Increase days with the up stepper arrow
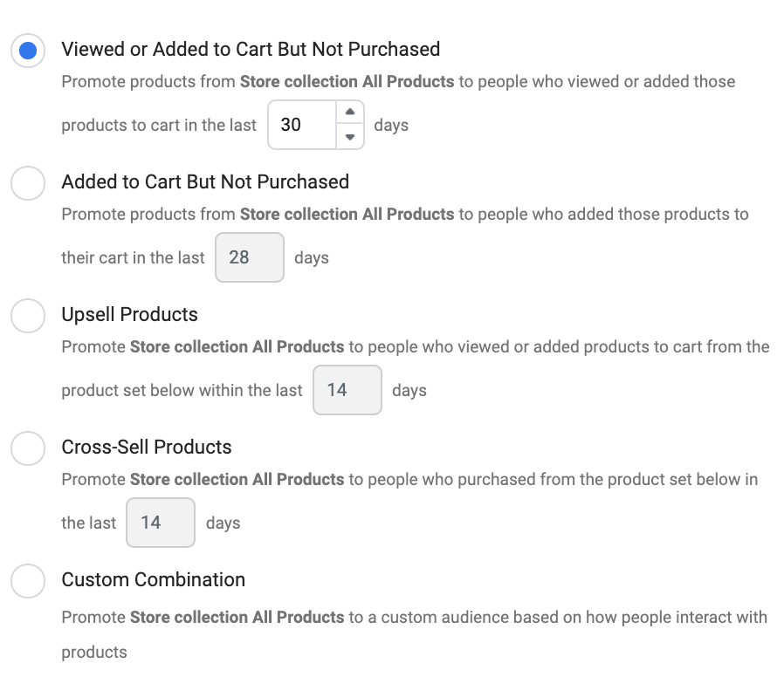This screenshot has height=677, width=784. point(350,113)
